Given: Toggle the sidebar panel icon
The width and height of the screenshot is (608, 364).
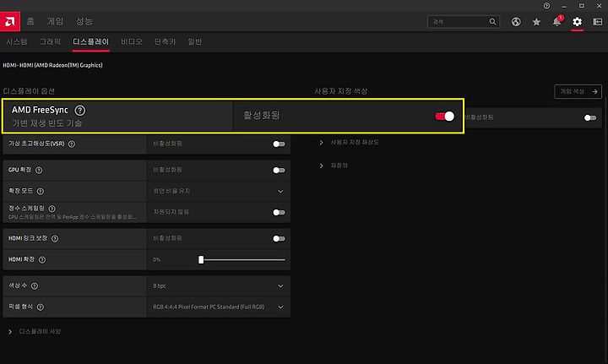Looking at the screenshot, I should coord(598,22).
